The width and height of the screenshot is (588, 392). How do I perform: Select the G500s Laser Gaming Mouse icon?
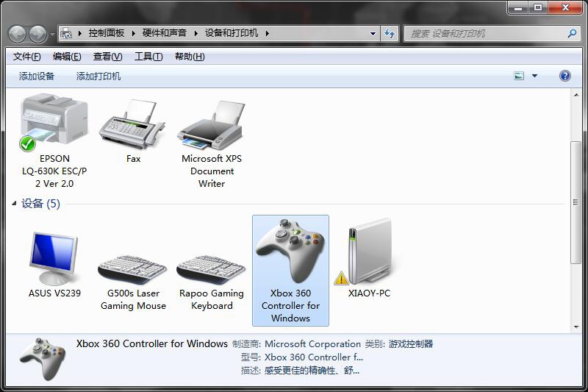[133, 270]
